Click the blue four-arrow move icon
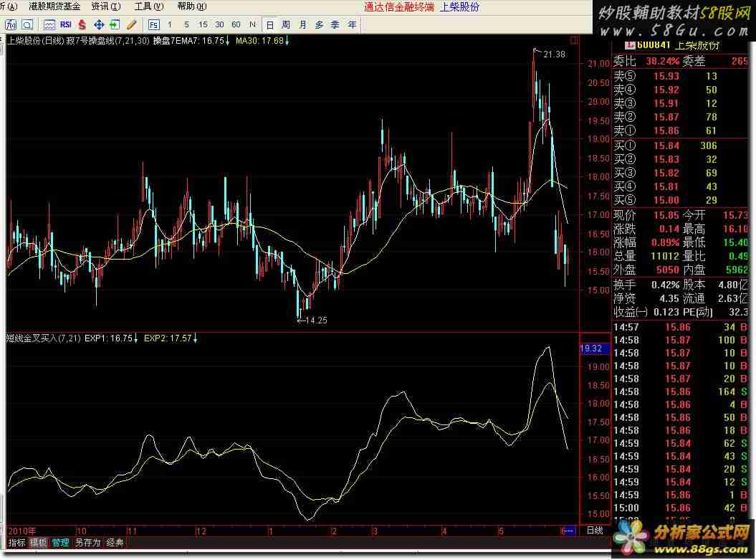 point(99,24)
